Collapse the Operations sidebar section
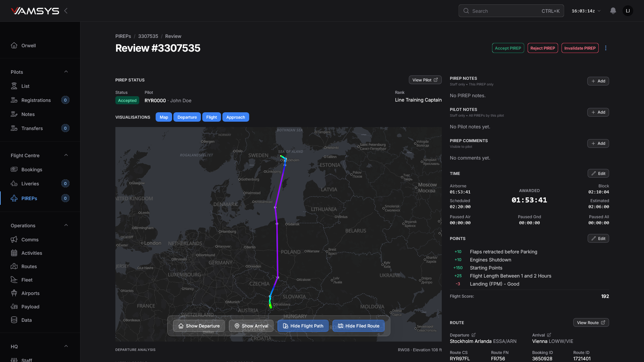 tap(66, 225)
